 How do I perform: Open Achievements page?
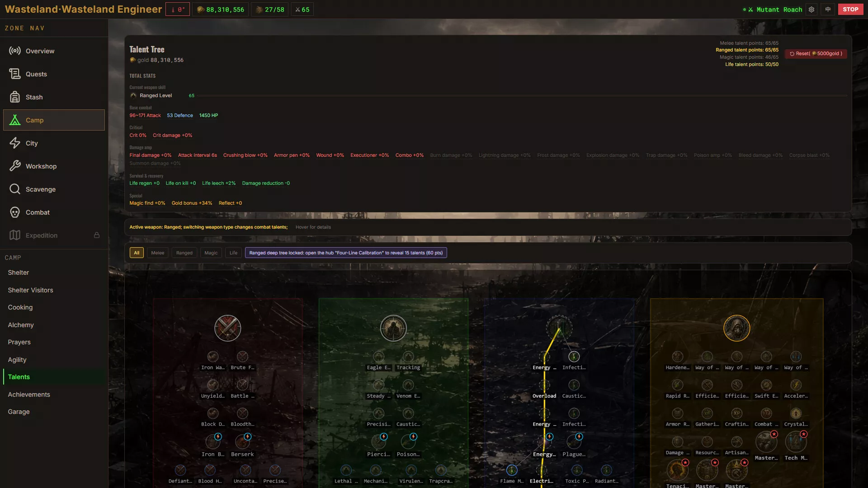(54, 394)
